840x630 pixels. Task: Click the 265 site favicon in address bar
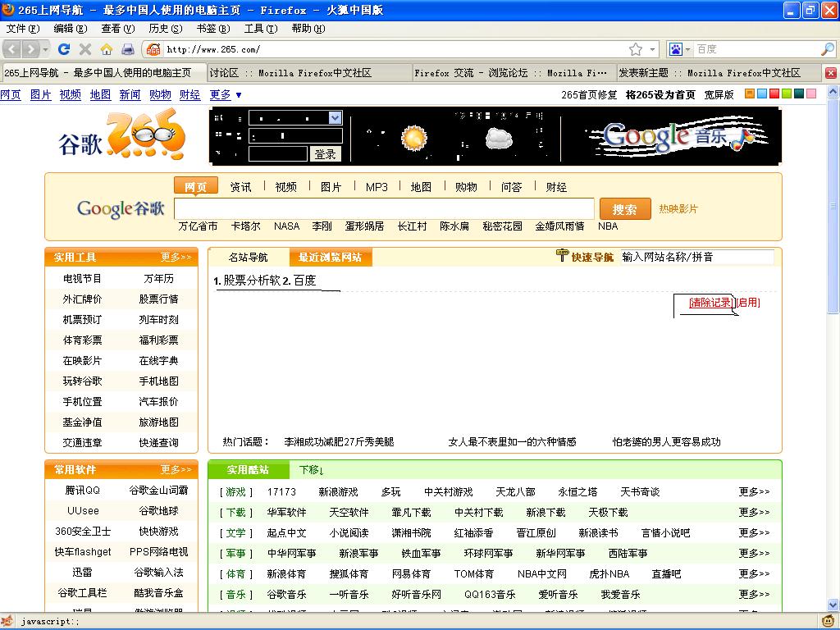point(153,49)
